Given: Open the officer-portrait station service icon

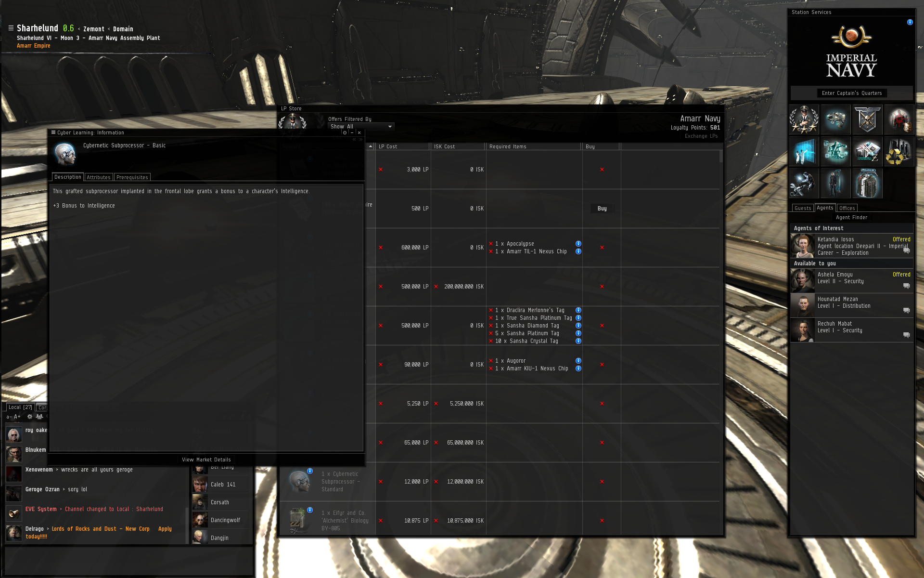Looking at the screenshot, I should tap(804, 119).
